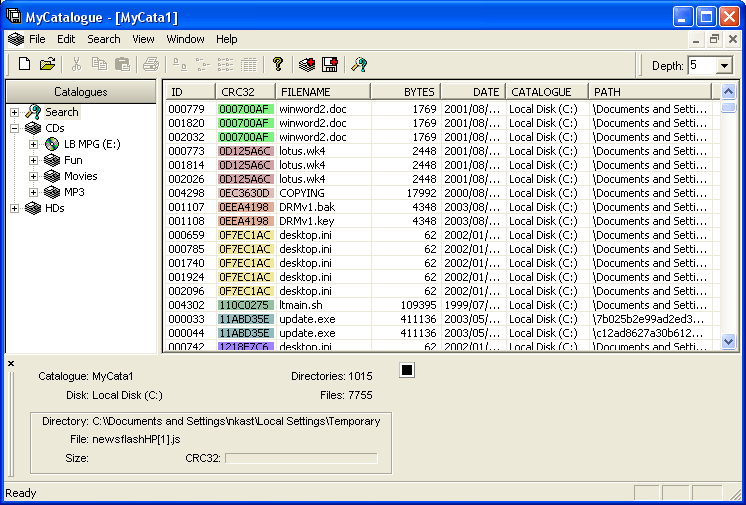The width and height of the screenshot is (746, 505).
Task: Sort by the BYTES column header
Action: (406, 92)
